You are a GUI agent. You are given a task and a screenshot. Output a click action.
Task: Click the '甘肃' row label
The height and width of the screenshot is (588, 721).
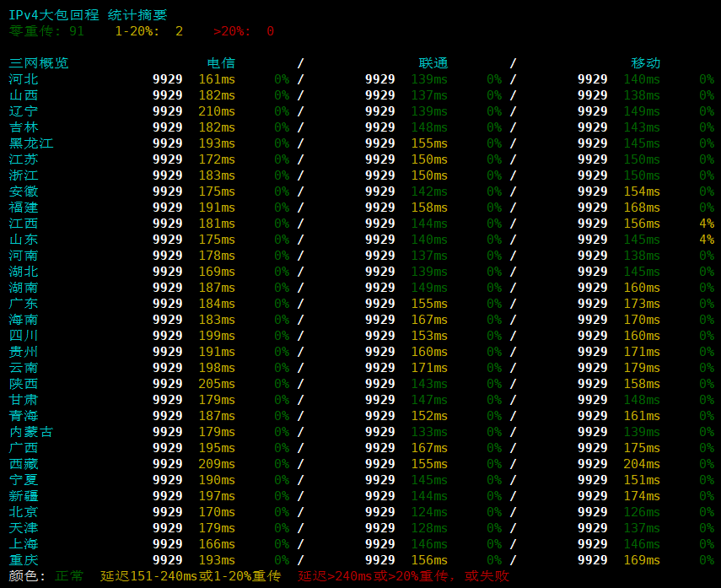click(x=24, y=400)
